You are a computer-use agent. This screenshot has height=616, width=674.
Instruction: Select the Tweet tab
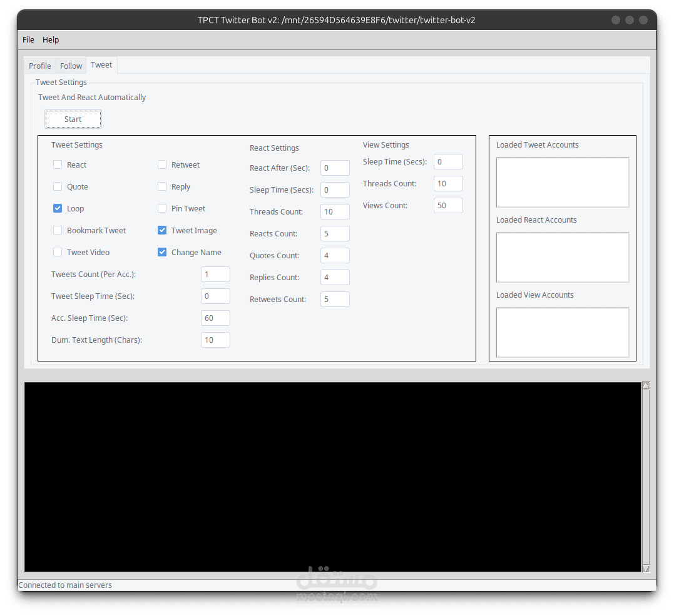[101, 65]
